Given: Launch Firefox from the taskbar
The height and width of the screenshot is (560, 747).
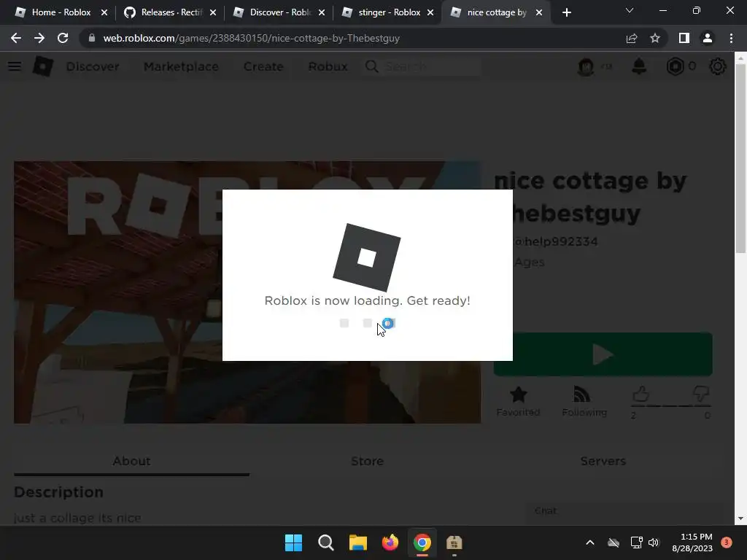Looking at the screenshot, I should click(x=390, y=542).
